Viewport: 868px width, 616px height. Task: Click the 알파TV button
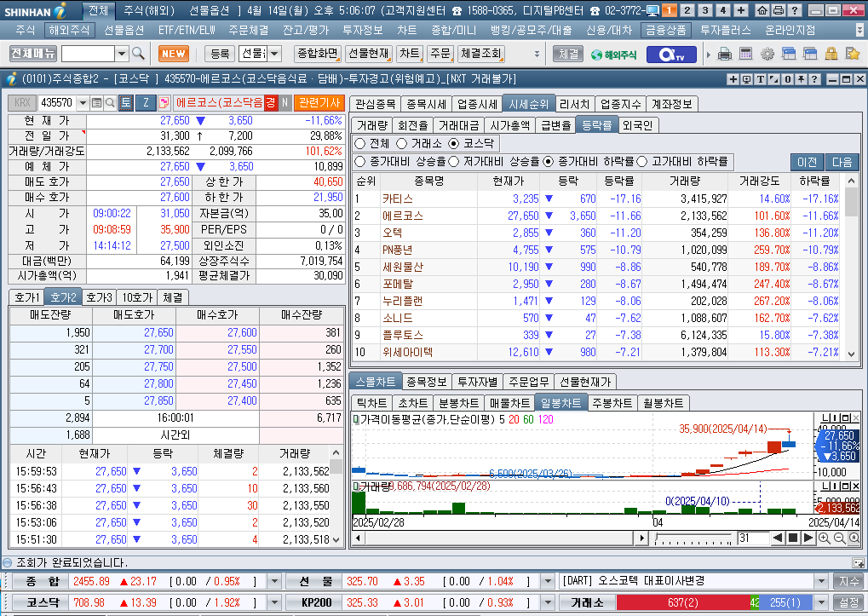pos(670,55)
